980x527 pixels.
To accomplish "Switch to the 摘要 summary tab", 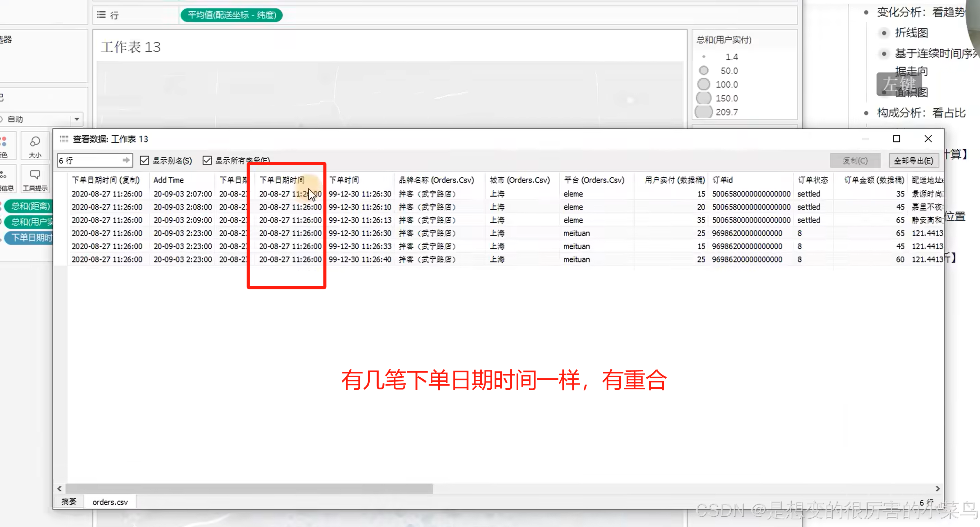I will 69,502.
